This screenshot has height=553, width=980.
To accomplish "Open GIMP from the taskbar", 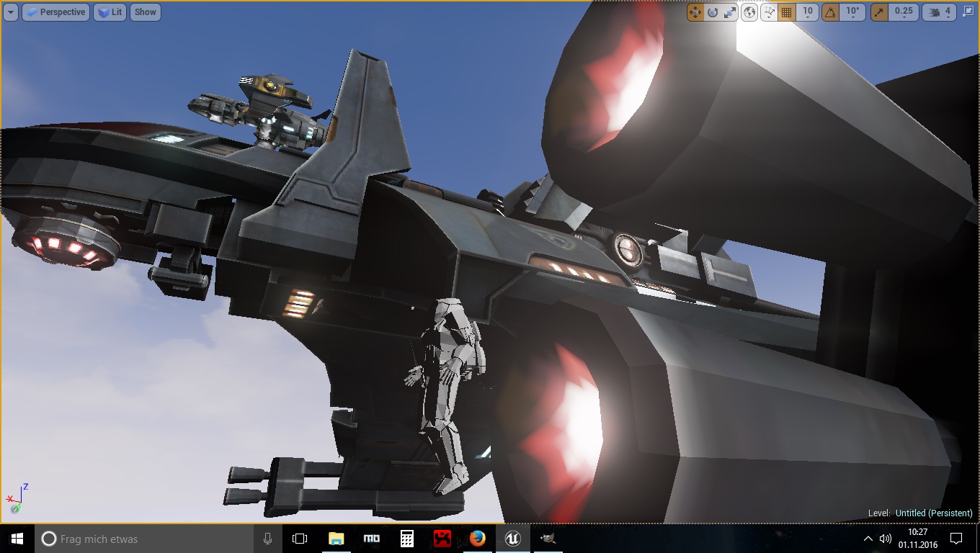I will [548, 539].
